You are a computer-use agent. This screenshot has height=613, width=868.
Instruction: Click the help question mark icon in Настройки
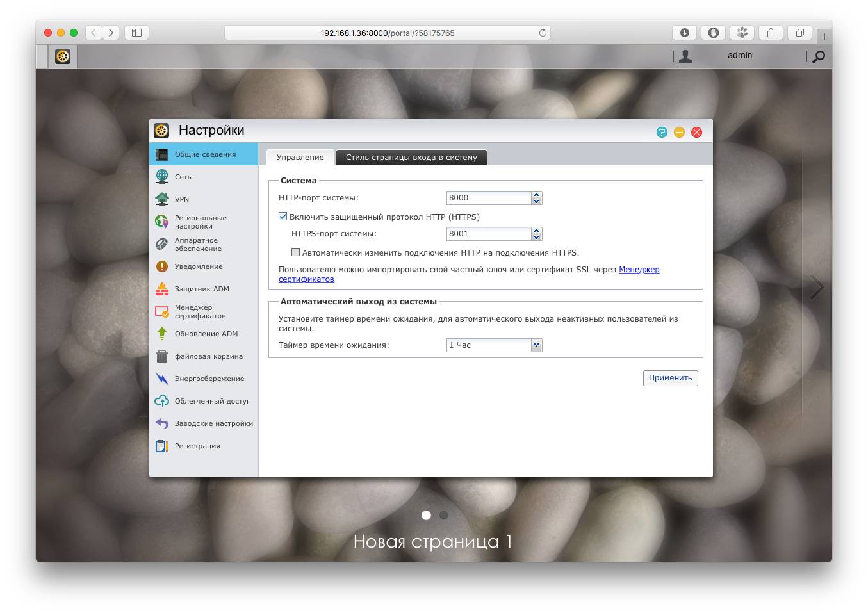point(662,132)
